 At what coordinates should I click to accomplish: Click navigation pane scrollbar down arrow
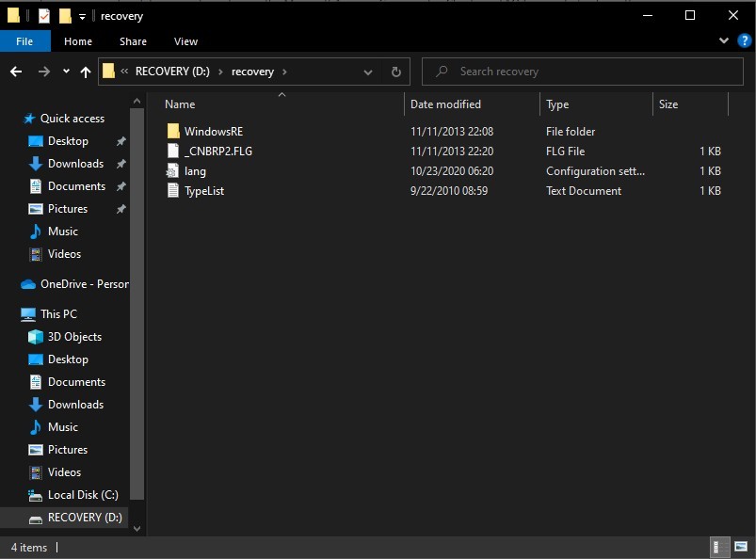coord(137,529)
